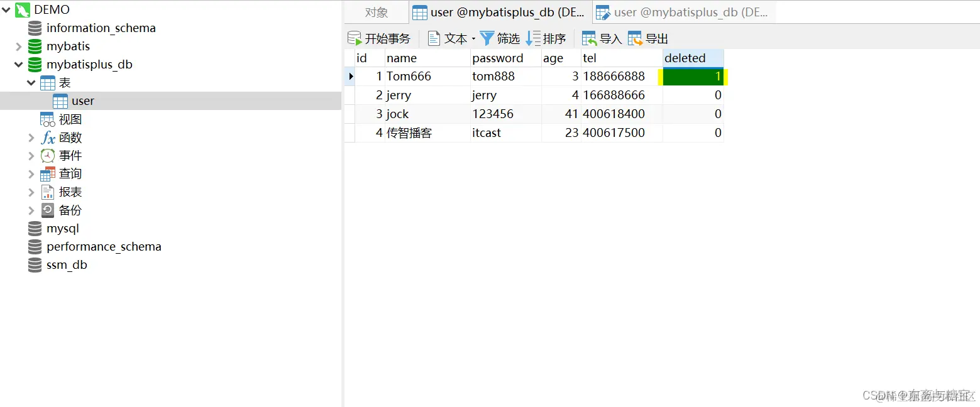The height and width of the screenshot is (407, 980).
Task: Collapse the 表 tables node
Action: pos(31,83)
